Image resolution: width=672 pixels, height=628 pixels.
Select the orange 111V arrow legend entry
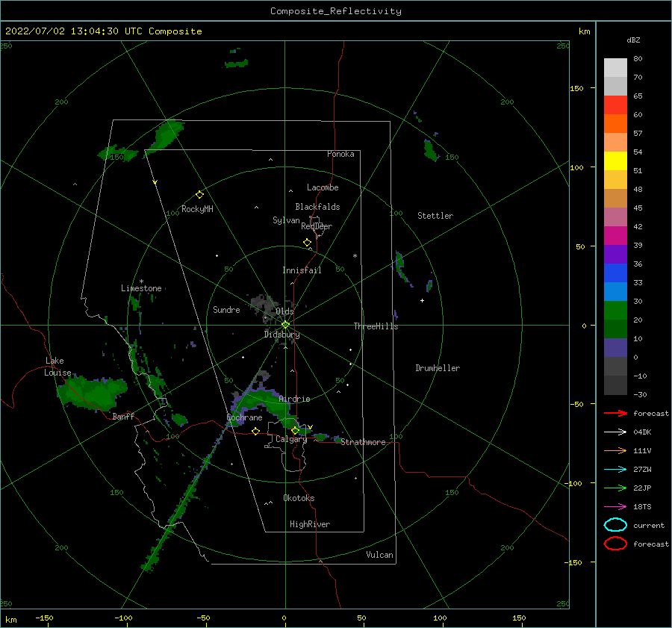coord(615,450)
